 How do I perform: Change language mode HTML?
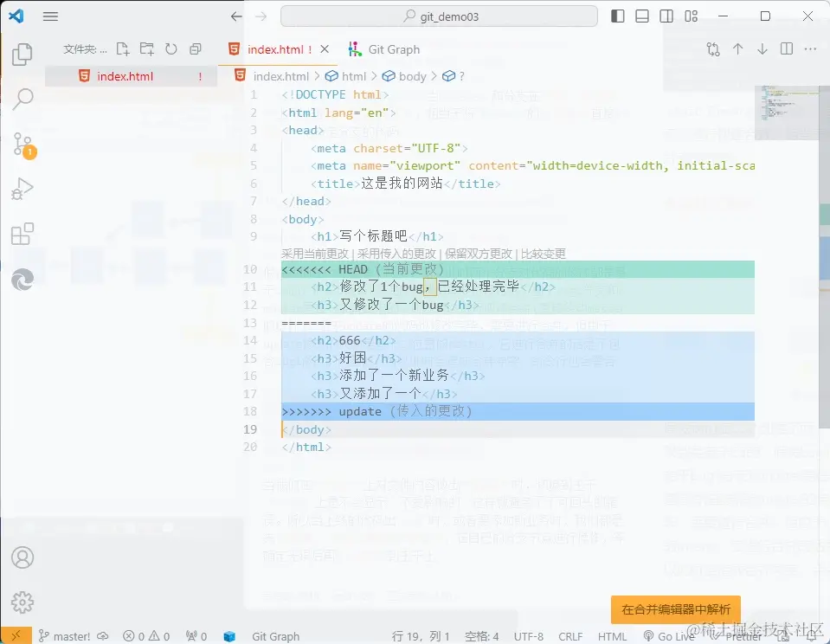[x=612, y=636]
